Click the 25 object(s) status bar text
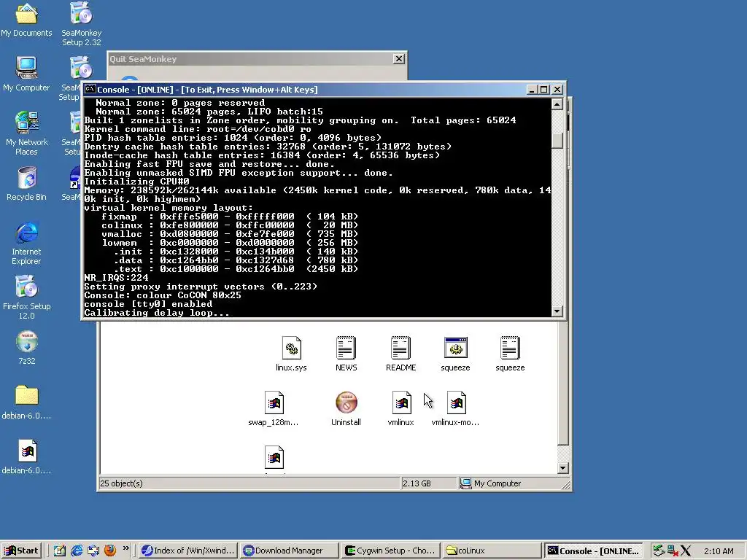 point(122,483)
